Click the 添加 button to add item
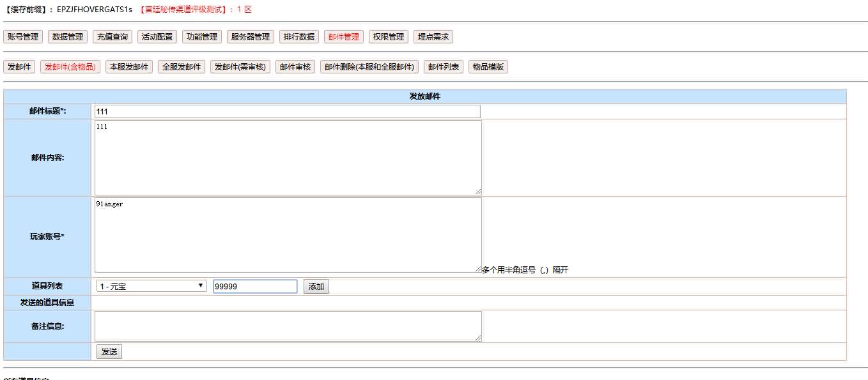The height and width of the screenshot is (380, 868). [316, 287]
